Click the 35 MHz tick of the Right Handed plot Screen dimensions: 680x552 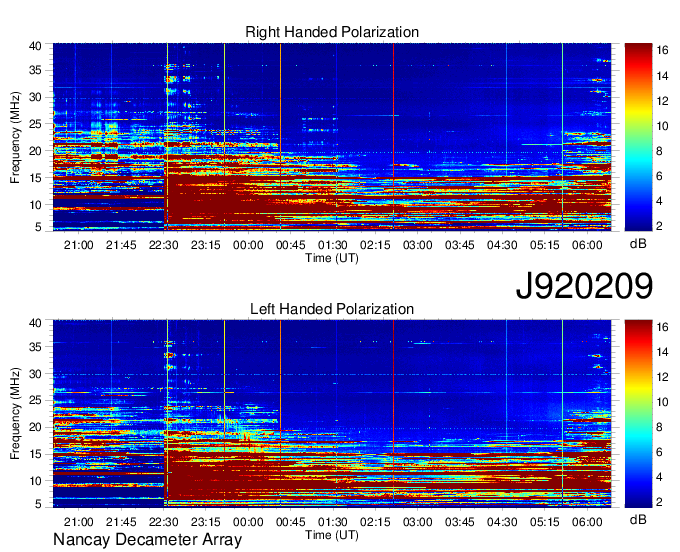(35, 70)
